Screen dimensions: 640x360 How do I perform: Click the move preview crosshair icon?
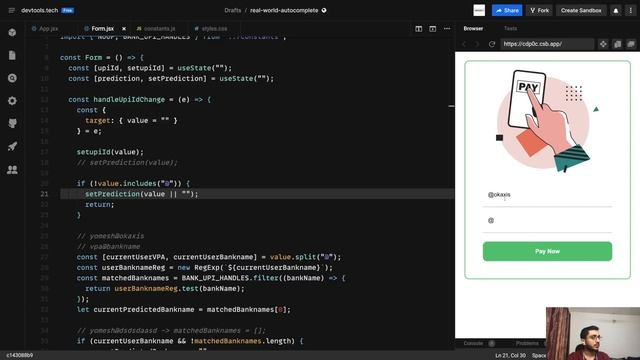click(x=603, y=44)
